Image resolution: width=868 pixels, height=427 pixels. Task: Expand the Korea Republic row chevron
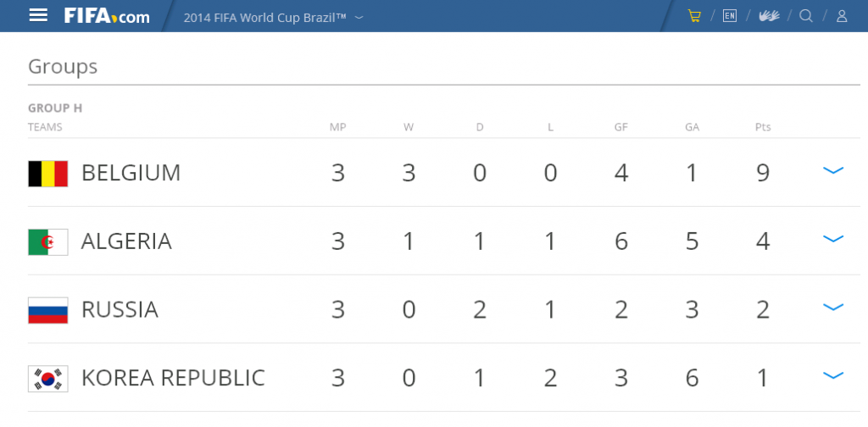tap(833, 375)
